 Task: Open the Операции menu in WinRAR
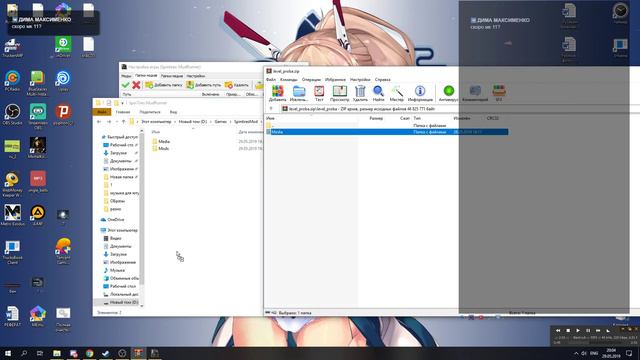(x=311, y=80)
